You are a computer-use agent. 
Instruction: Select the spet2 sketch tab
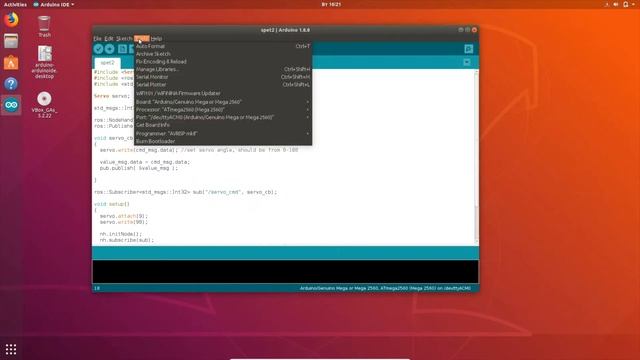tap(107, 63)
